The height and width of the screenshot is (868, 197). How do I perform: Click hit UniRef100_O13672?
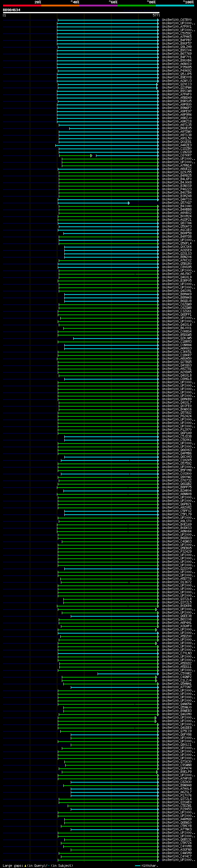tap(176, 582)
